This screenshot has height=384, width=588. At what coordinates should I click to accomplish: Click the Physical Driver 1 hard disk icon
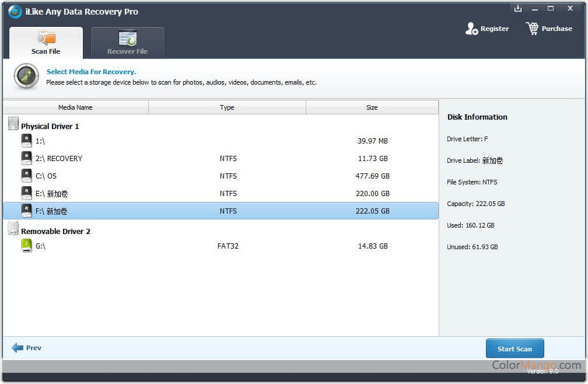(x=13, y=123)
